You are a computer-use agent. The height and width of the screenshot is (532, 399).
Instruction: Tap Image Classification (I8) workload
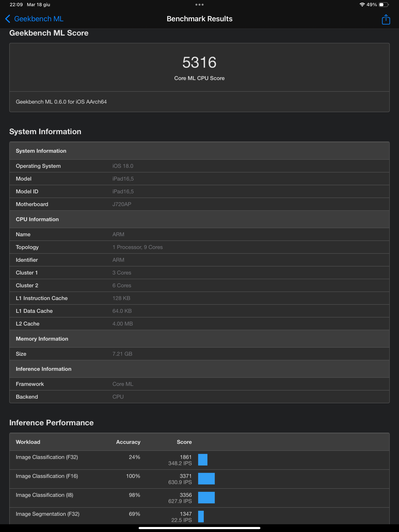(44, 495)
